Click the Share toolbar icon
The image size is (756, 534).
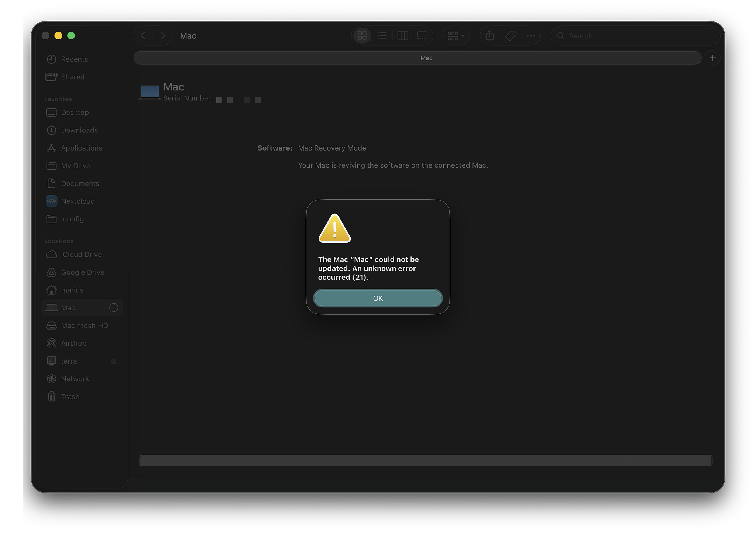tap(490, 36)
